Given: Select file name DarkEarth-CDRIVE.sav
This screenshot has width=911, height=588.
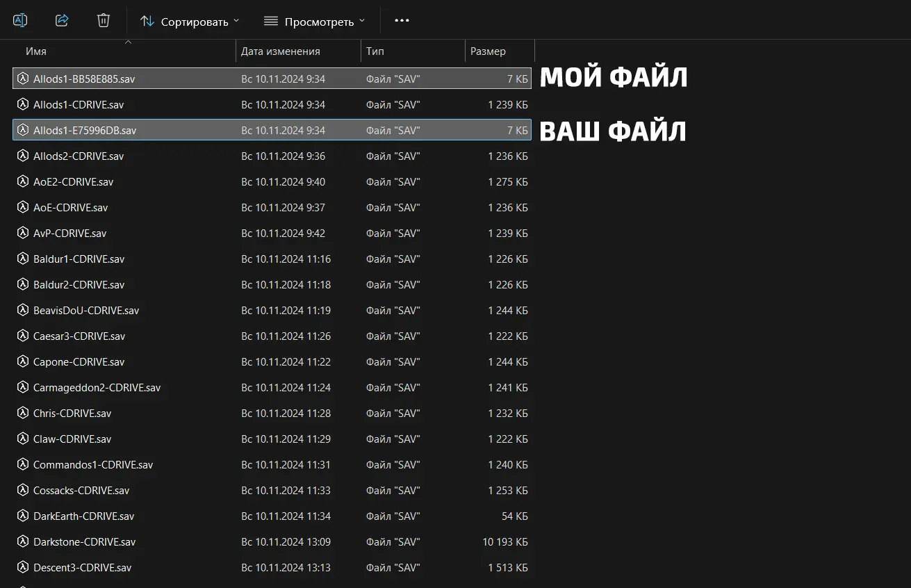Looking at the screenshot, I should 84,516.
